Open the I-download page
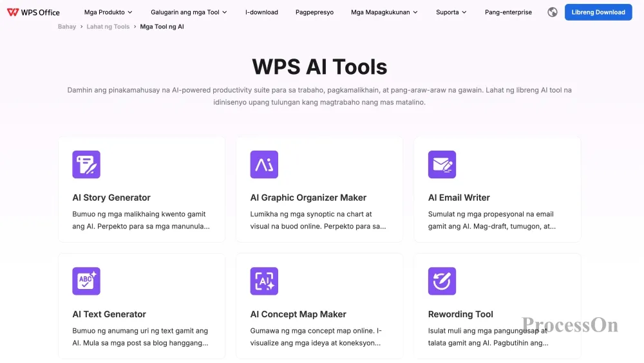The width and height of the screenshot is (644, 363). point(261,12)
